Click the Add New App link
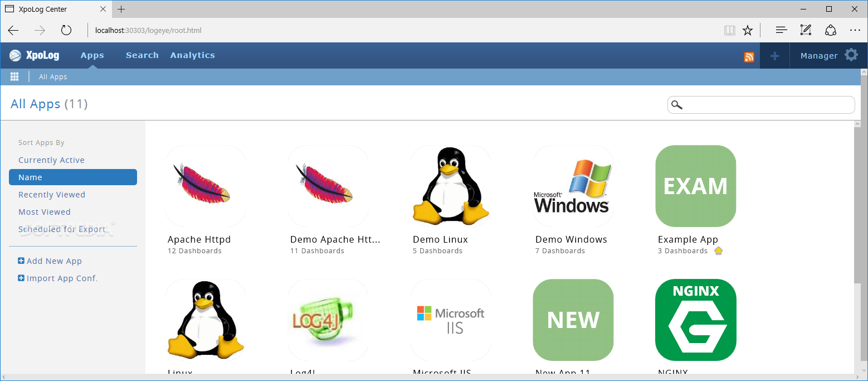Screen dimensions: 868x381 54,261
